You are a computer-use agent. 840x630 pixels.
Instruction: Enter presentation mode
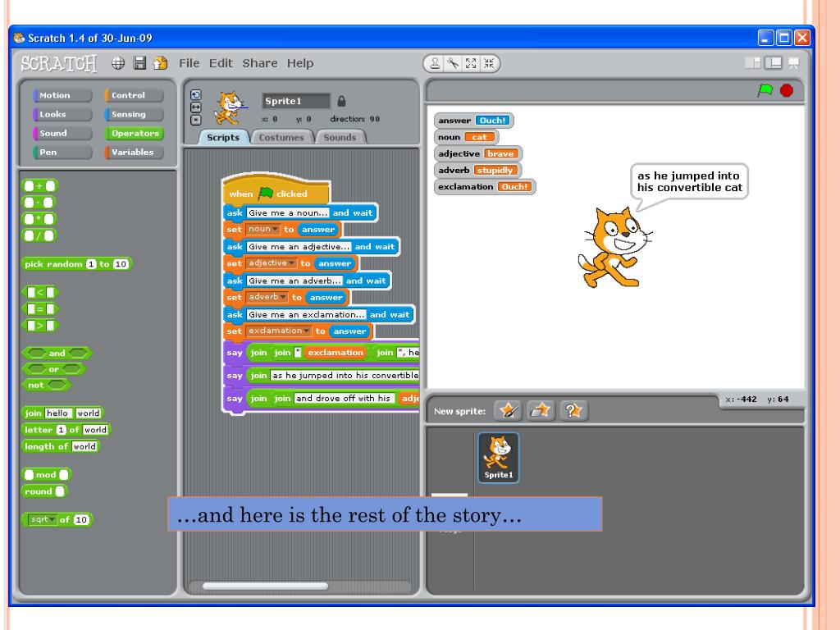click(x=794, y=63)
